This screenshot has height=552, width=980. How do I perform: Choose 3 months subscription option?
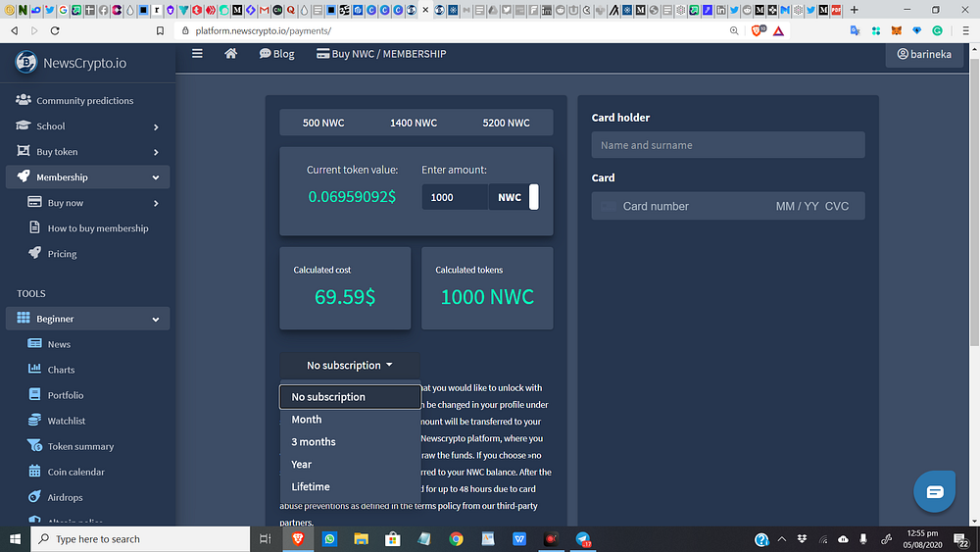[x=350, y=442]
